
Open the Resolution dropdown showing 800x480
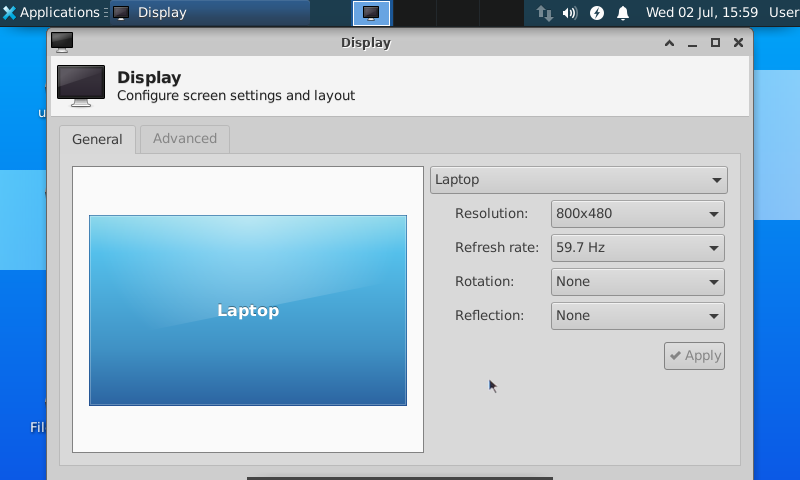click(x=638, y=214)
